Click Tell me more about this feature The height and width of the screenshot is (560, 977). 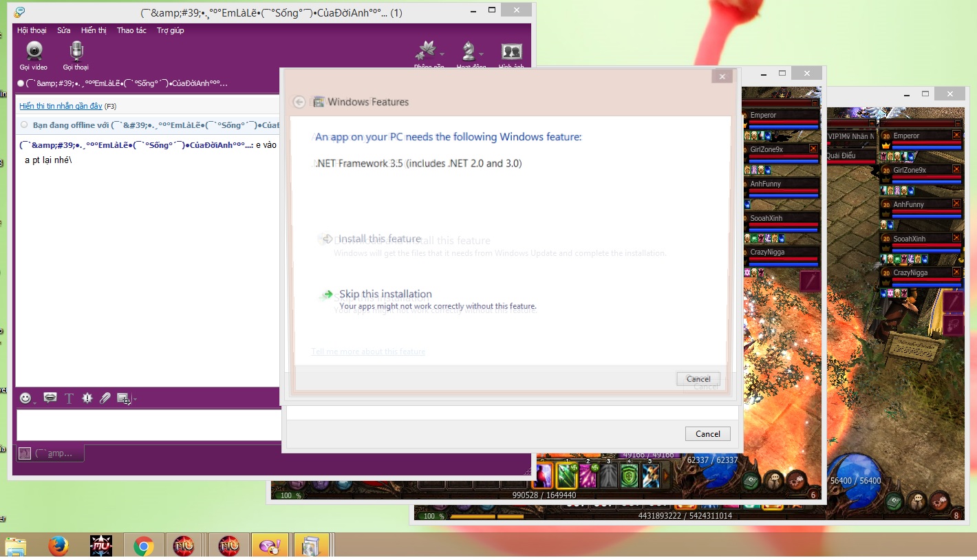(368, 352)
